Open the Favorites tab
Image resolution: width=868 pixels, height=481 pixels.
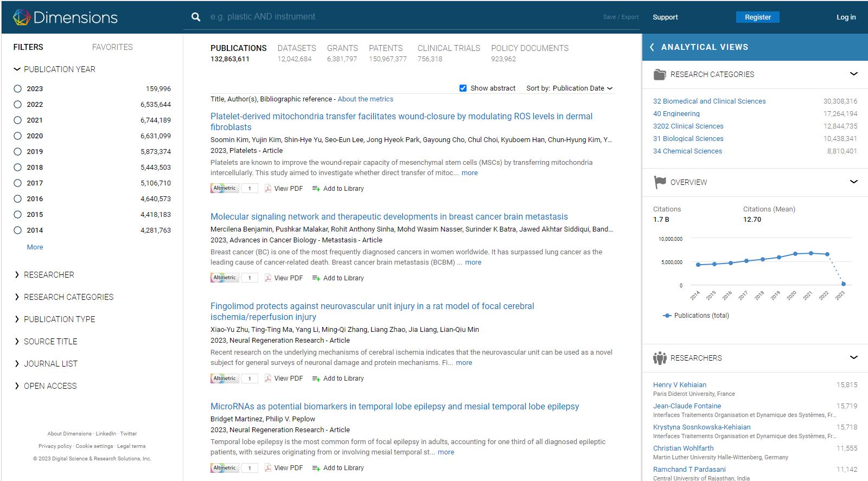112,47
